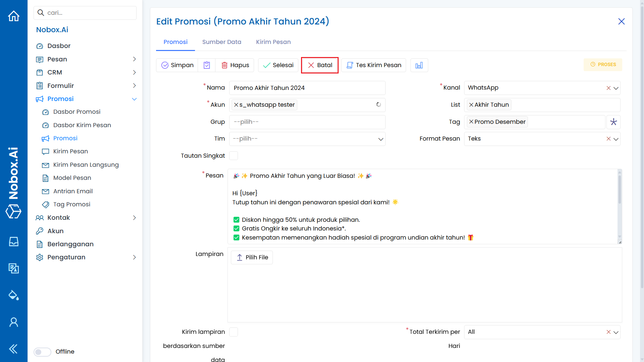Check Kirim lampiran berdasarkan sumber data box
644x362 pixels.
click(x=234, y=332)
